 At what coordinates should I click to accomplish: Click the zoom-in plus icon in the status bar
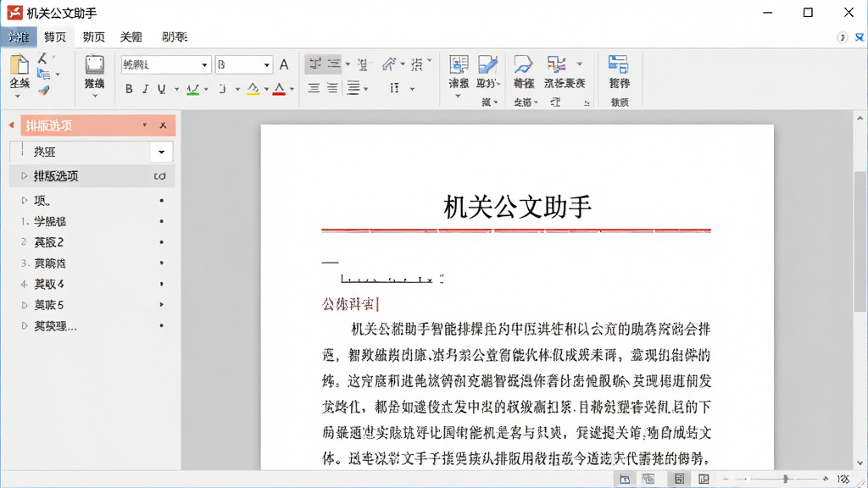[x=826, y=480]
